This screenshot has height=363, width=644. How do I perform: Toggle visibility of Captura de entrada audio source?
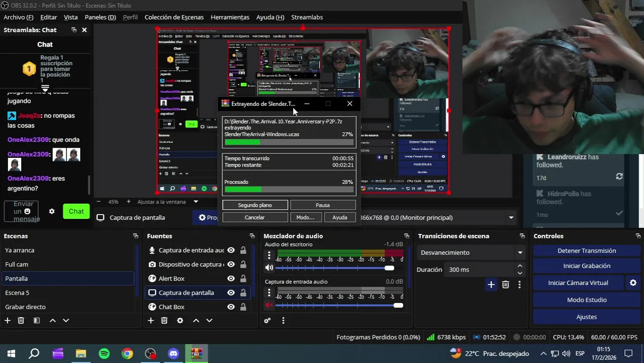tap(231, 250)
